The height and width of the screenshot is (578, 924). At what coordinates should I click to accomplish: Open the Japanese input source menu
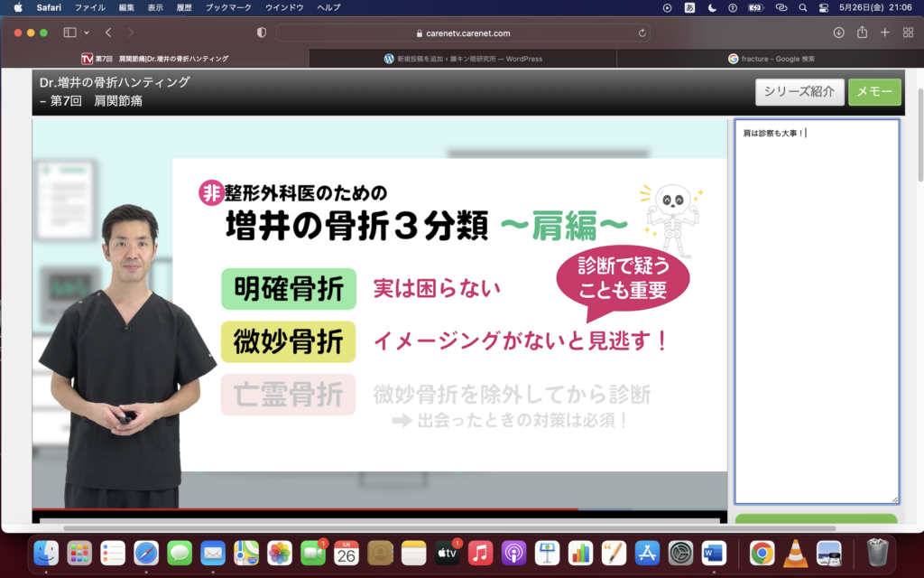[x=690, y=7]
